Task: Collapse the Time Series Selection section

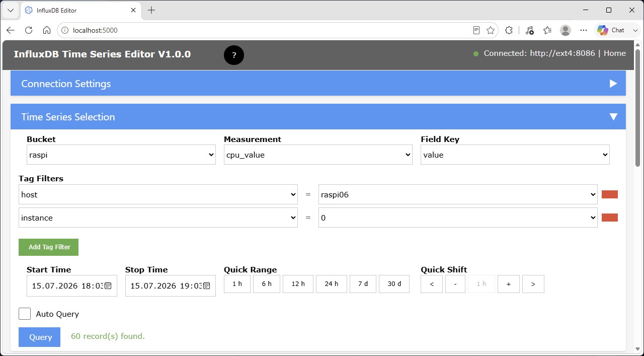Action: click(x=318, y=117)
